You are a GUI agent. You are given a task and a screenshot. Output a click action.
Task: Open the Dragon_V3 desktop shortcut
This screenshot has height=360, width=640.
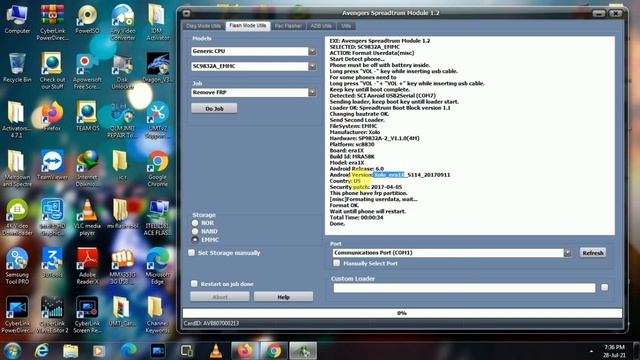tap(158, 68)
